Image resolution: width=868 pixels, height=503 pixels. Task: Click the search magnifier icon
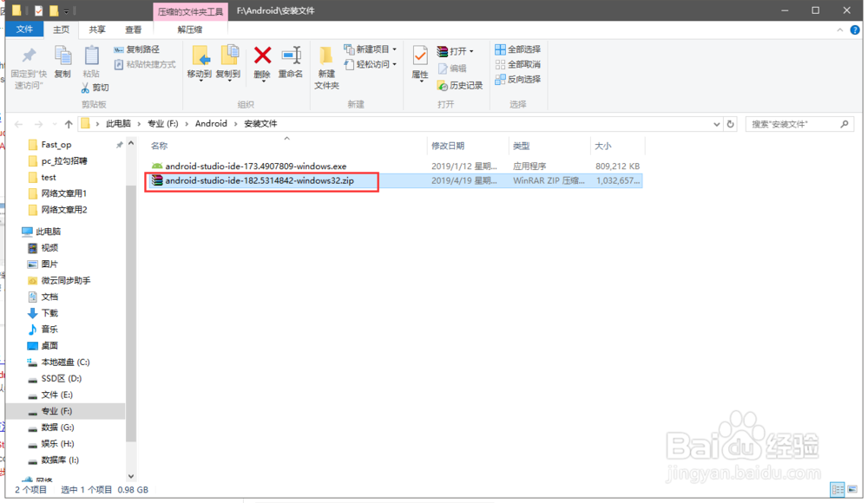point(845,124)
